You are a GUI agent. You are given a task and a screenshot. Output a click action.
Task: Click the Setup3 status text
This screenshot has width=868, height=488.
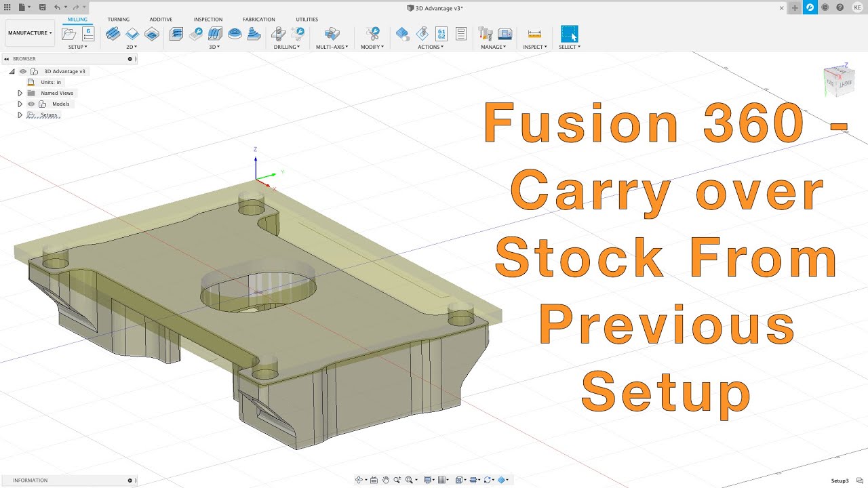pyautogui.click(x=840, y=481)
